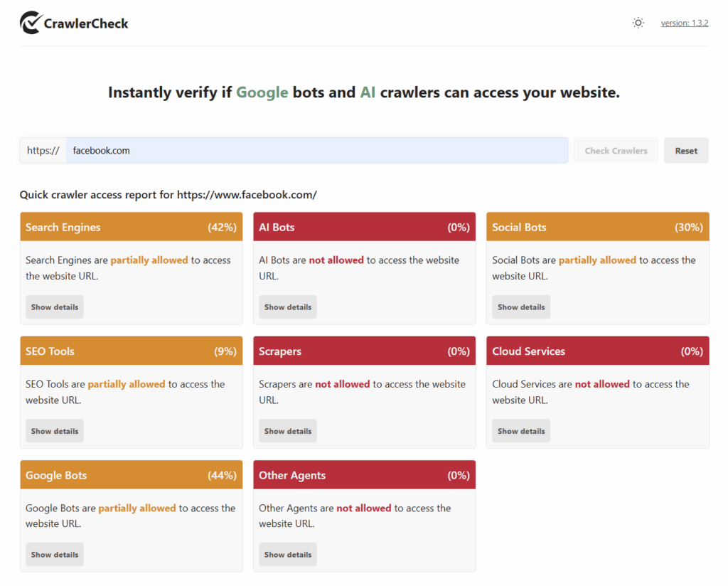Show details for SEO Tools
The height and width of the screenshot is (586, 728).
(x=55, y=431)
